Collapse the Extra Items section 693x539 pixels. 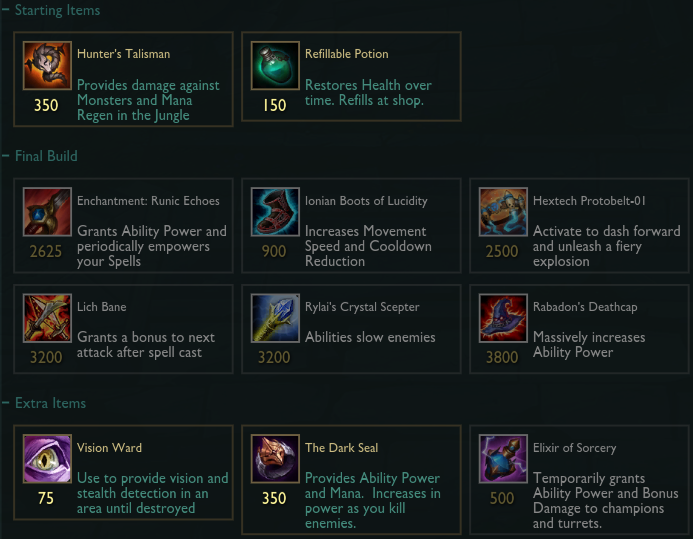click(x=6, y=402)
